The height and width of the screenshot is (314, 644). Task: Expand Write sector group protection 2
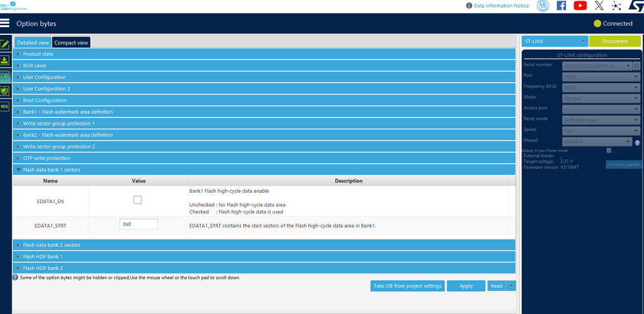click(264, 146)
